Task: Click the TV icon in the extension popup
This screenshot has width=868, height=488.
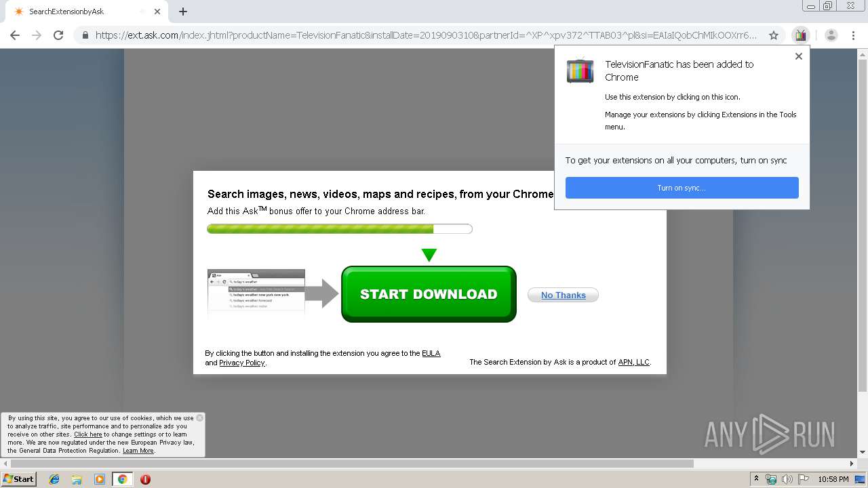Action: pos(580,70)
